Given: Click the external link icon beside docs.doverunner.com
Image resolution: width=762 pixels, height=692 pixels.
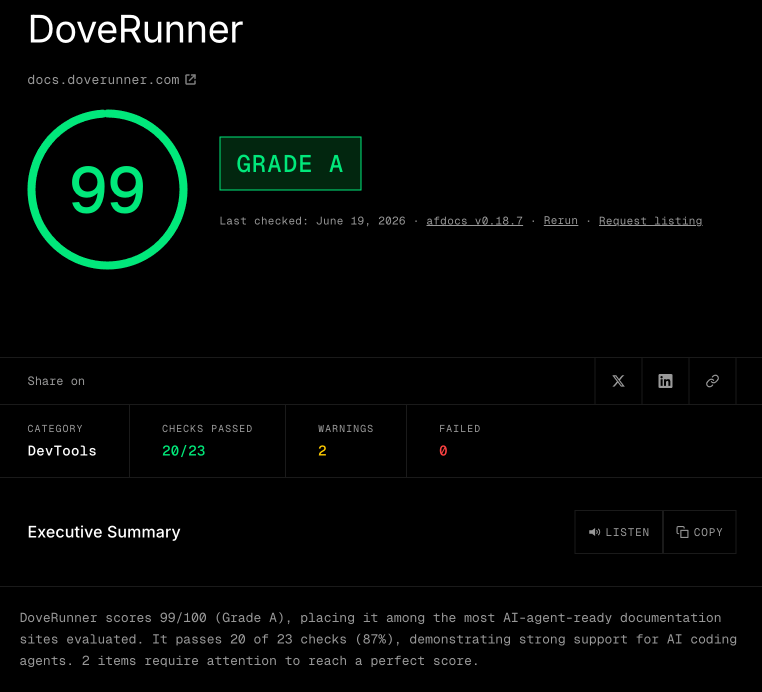Looking at the screenshot, I should click(190, 79).
